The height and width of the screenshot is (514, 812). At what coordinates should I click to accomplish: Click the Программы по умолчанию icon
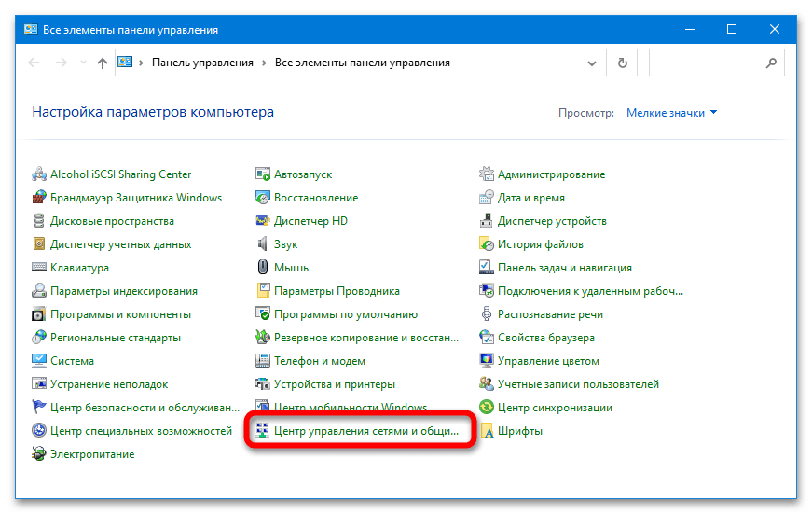263,314
